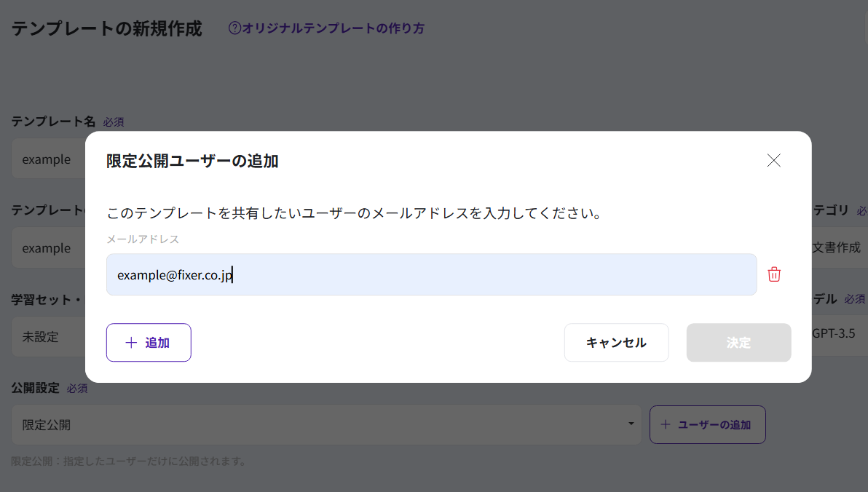Select the second example field below テンプレート名

48,248
